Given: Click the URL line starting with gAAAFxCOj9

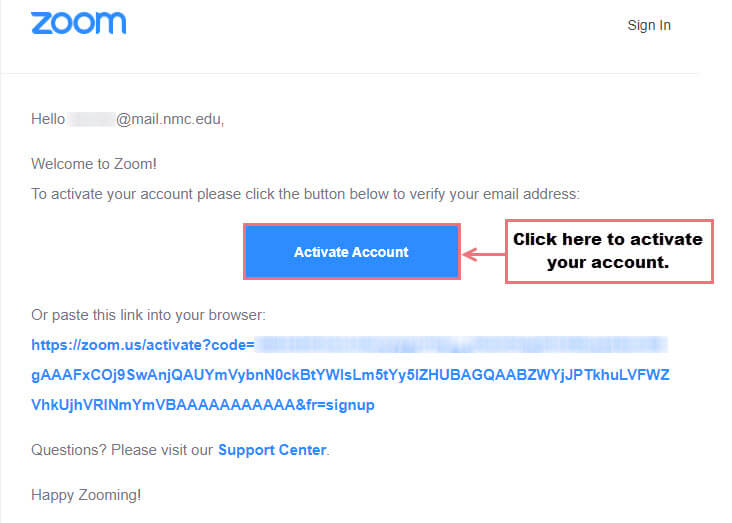Looking at the screenshot, I should click(350, 375).
